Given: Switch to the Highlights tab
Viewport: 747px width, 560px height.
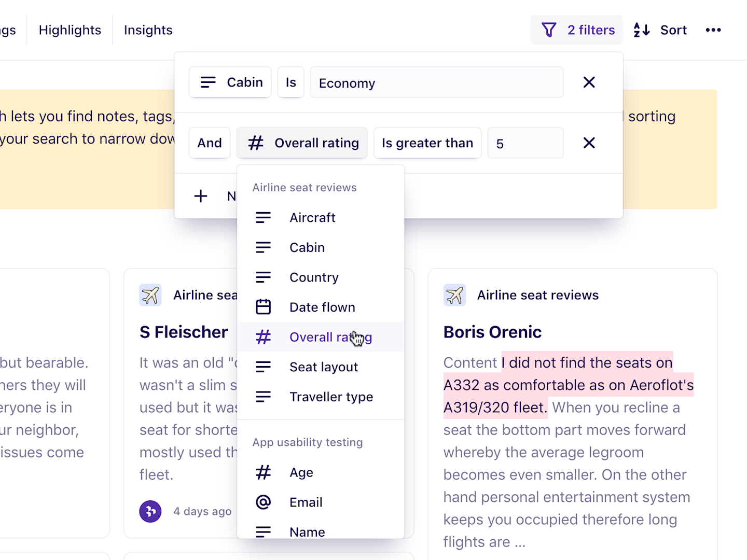Looking at the screenshot, I should point(70,30).
